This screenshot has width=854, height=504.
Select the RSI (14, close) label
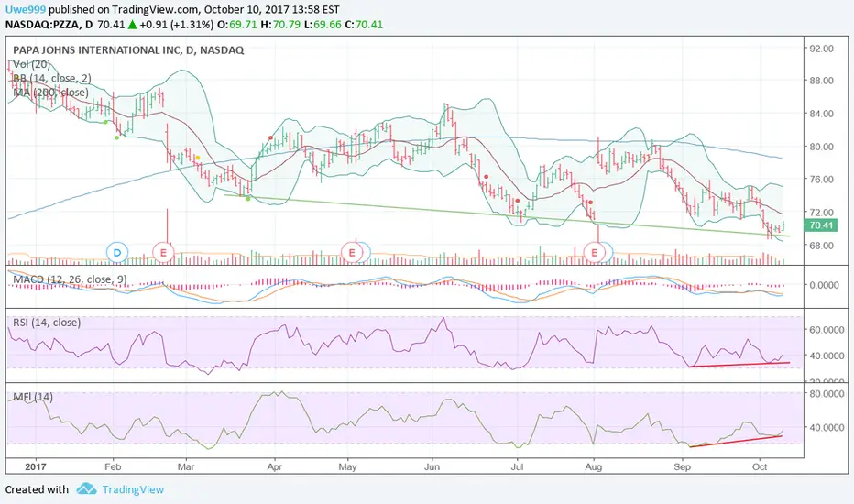point(47,323)
